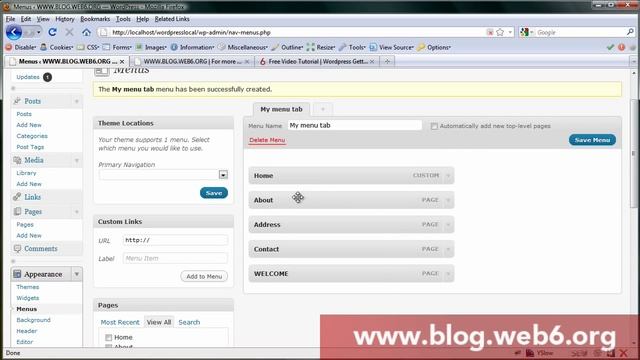Open the Comments section icon in sidebar
This screenshot has width=640, height=360.
(17, 248)
